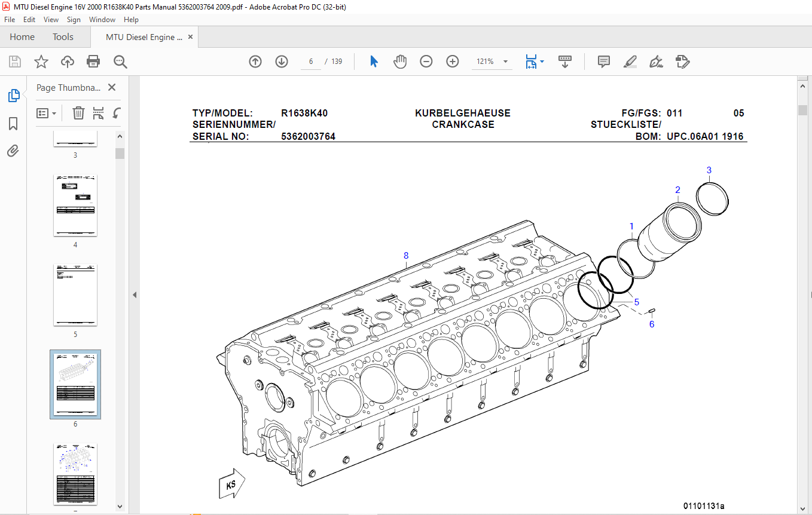This screenshot has height=515, width=812.
Task: Click part callout number 6
Action: tap(652, 324)
